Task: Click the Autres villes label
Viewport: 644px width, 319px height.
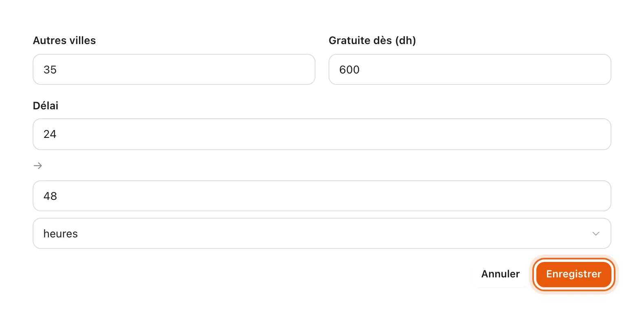Action: (64, 40)
